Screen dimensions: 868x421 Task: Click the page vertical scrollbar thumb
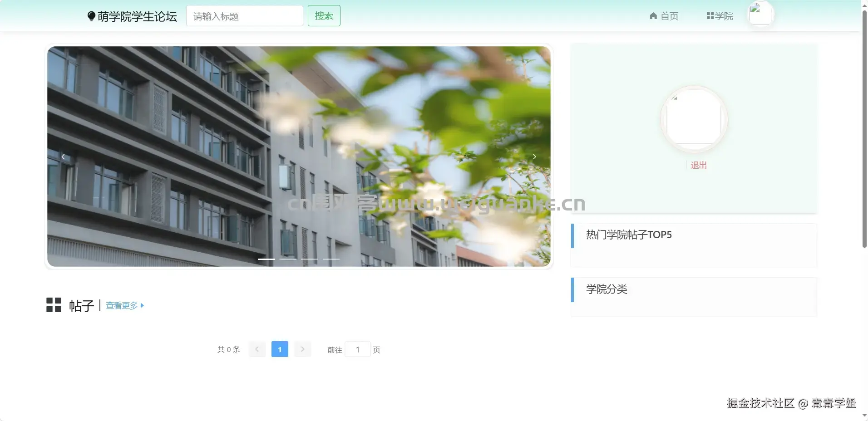tap(864, 129)
